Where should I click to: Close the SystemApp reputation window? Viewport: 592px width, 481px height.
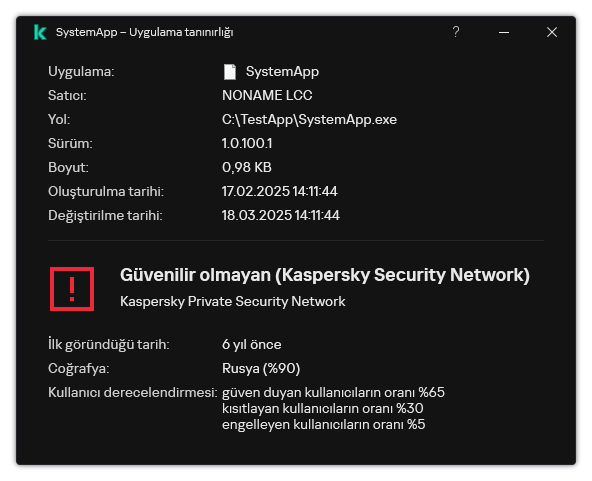click(552, 32)
